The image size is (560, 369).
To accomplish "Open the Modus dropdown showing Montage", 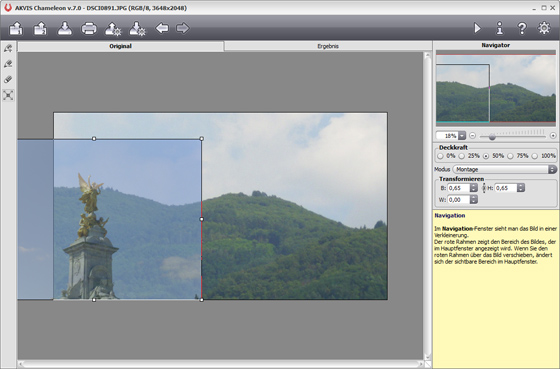I will click(505, 169).
